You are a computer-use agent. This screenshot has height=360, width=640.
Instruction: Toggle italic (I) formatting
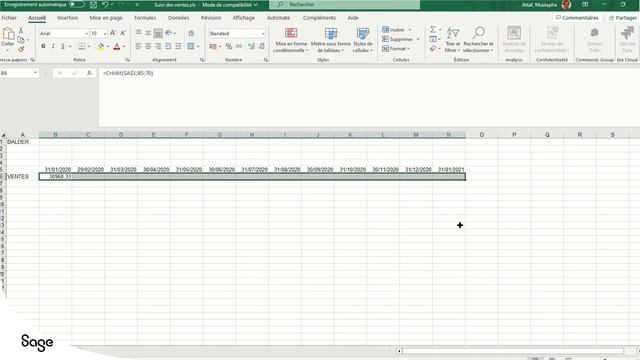pyautogui.click(x=53, y=46)
